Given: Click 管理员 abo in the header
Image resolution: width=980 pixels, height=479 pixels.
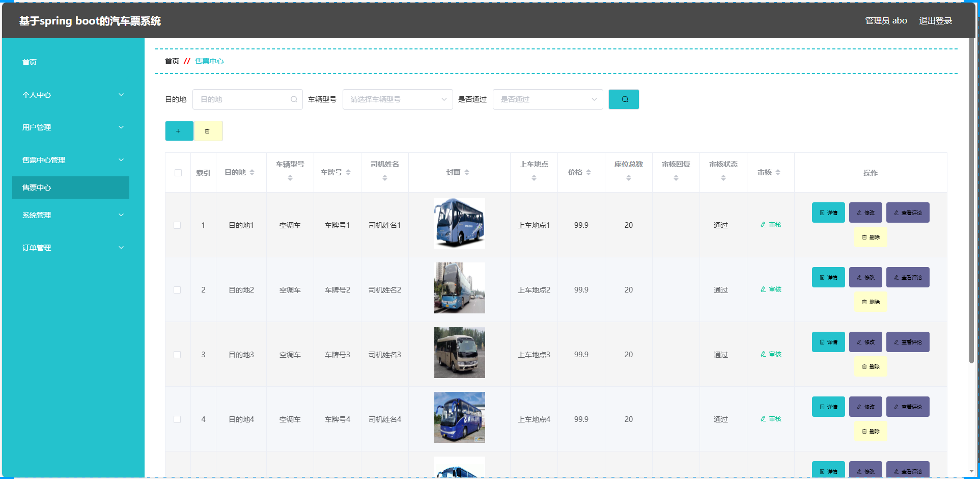Looking at the screenshot, I should coord(886,20).
